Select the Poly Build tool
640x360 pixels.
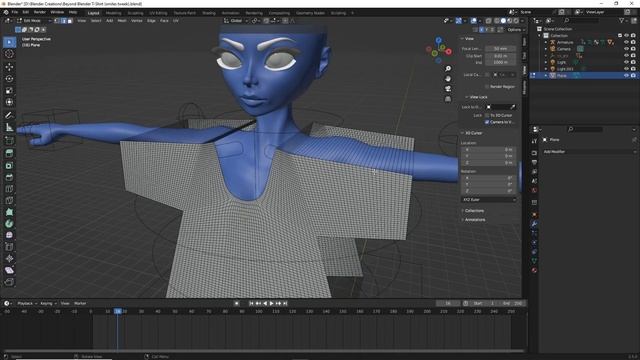click(9, 212)
